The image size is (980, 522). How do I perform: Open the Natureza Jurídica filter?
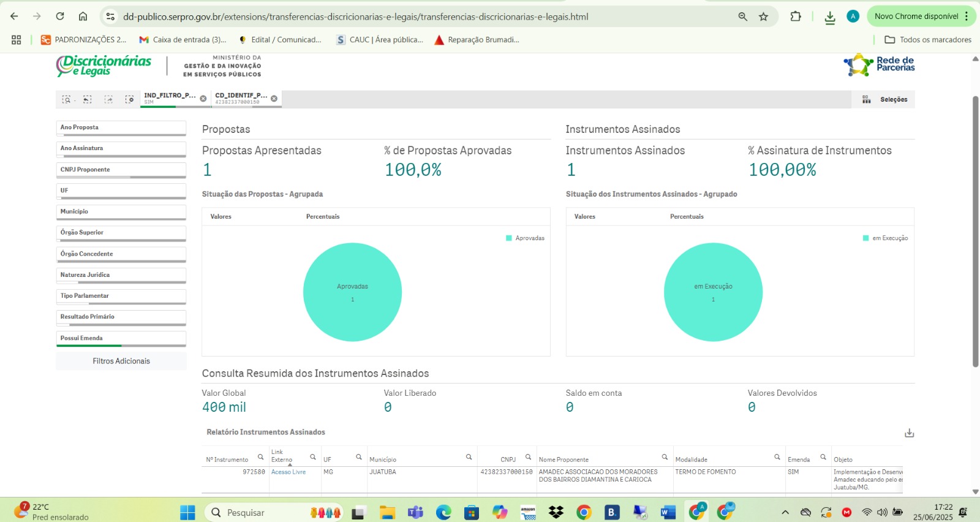121,276
